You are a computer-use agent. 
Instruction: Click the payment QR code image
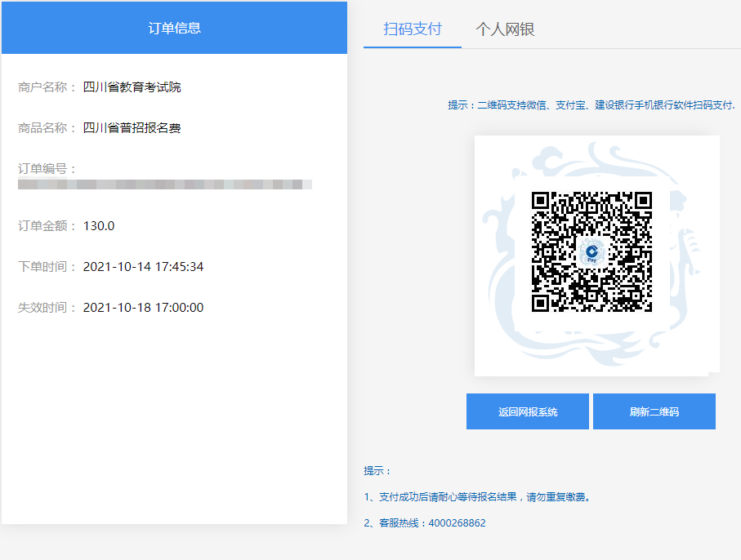coord(591,251)
